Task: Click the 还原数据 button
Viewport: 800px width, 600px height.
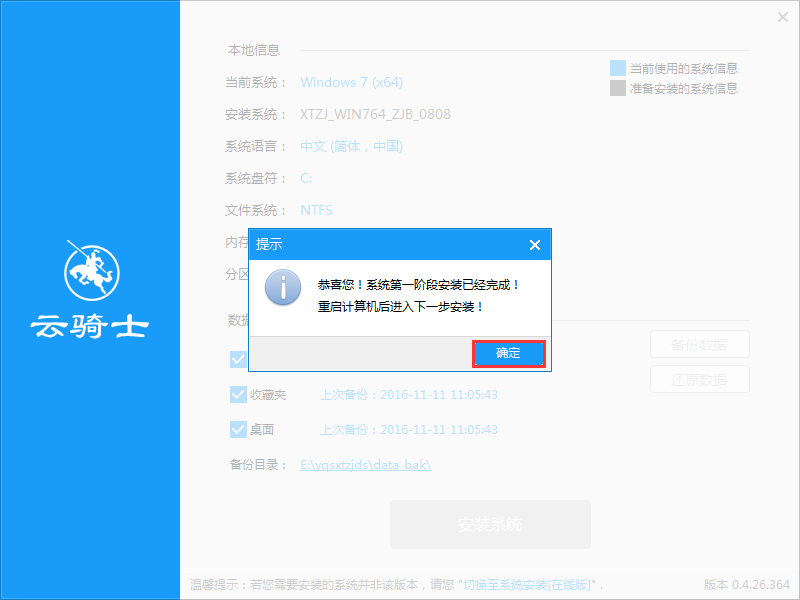Action: [x=699, y=379]
